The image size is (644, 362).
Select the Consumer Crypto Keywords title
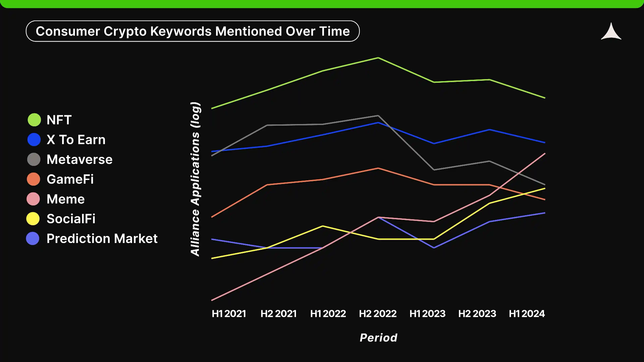pos(193,31)
